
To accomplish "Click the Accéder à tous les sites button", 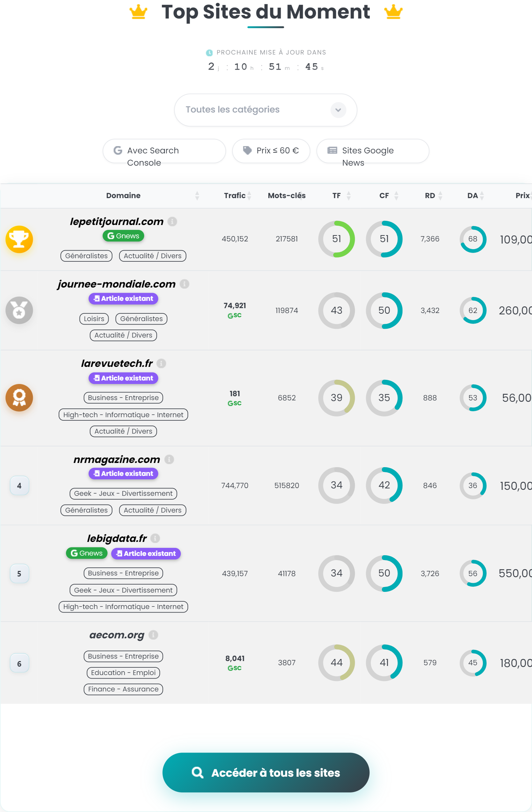I will (x=266, y=773).
